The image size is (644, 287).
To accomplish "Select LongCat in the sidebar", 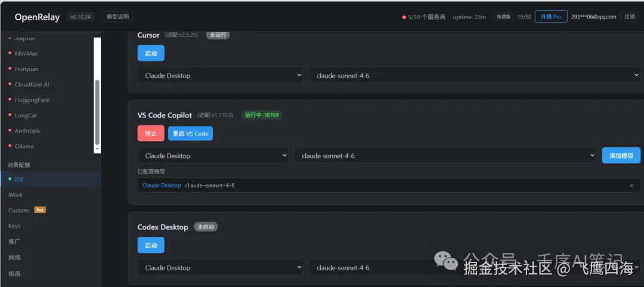I will (x=26, y=116).
